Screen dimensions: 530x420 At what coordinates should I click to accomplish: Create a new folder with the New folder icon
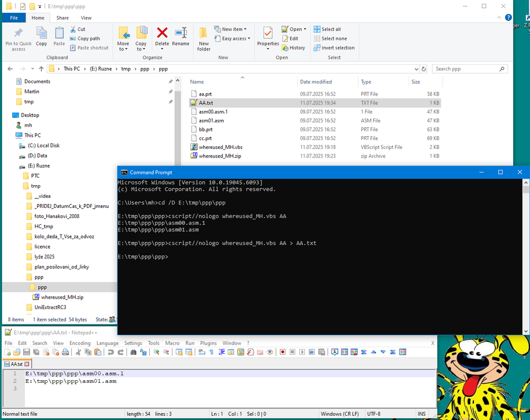[204, 33]
